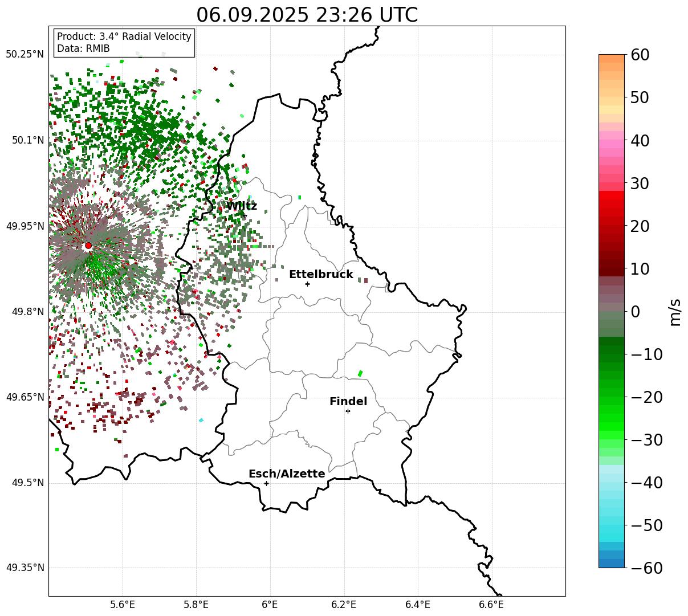
Task: Click the title 06.09.2025 23:26 UTC
Action: coord(307,15)
